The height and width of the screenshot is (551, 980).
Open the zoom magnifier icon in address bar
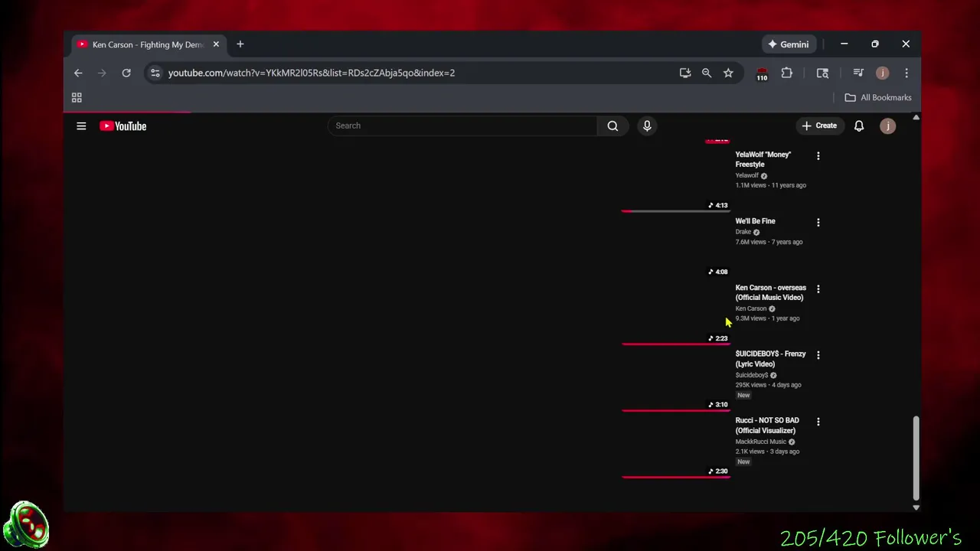pos(707,73)
